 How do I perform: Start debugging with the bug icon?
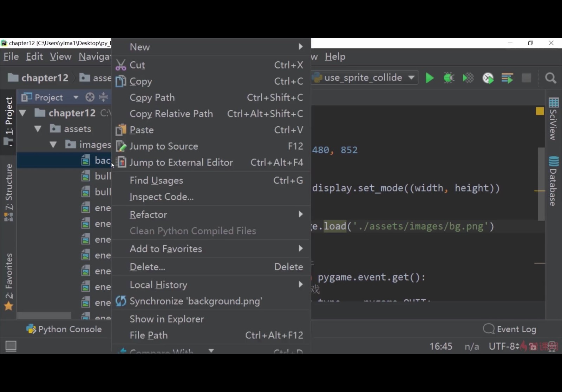(449, 78)
